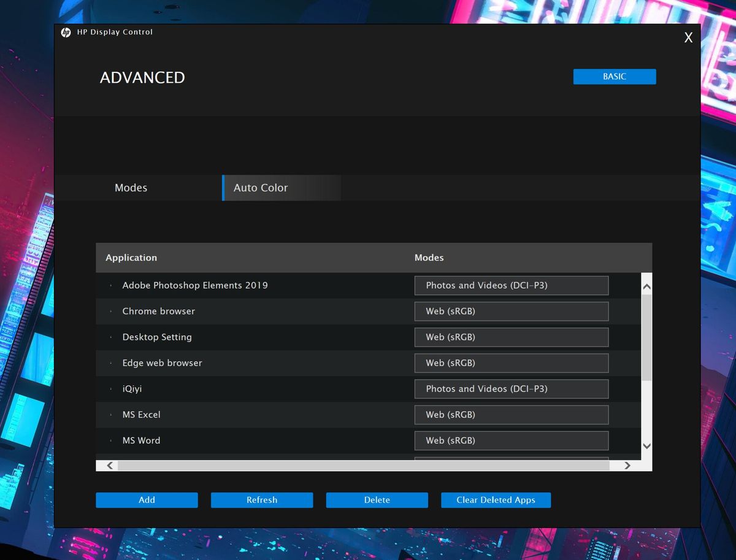The image size is (736, 560).
Task: Close the HP Display Control window
Action: point(688,38)
